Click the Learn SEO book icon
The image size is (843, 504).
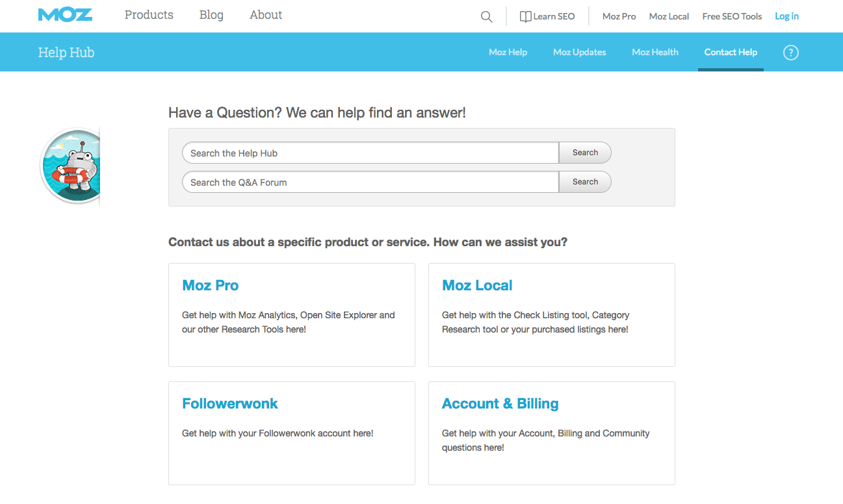[x=526, y=16]
